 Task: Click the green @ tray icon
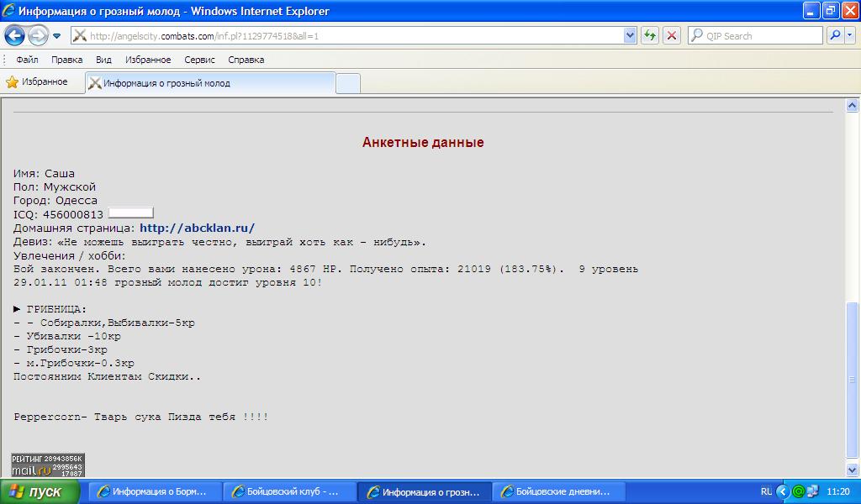click(799, 492)
